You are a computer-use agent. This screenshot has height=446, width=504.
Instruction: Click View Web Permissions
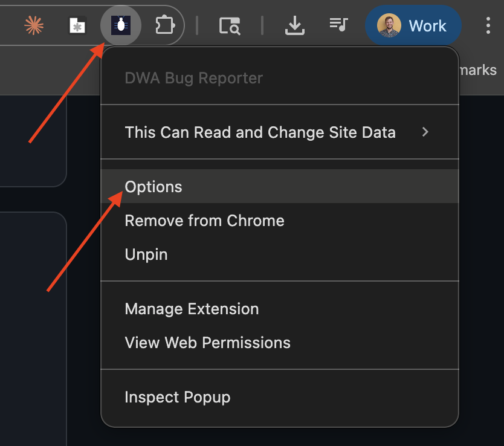tap(207, 342)
